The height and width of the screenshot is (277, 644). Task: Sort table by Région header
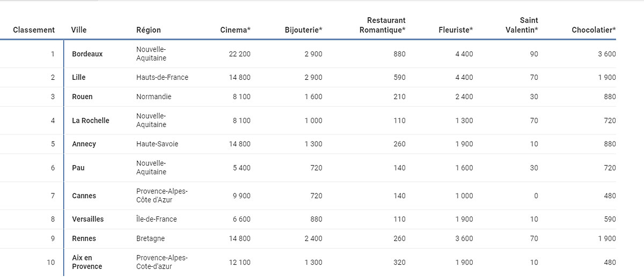tap(149, 30)
